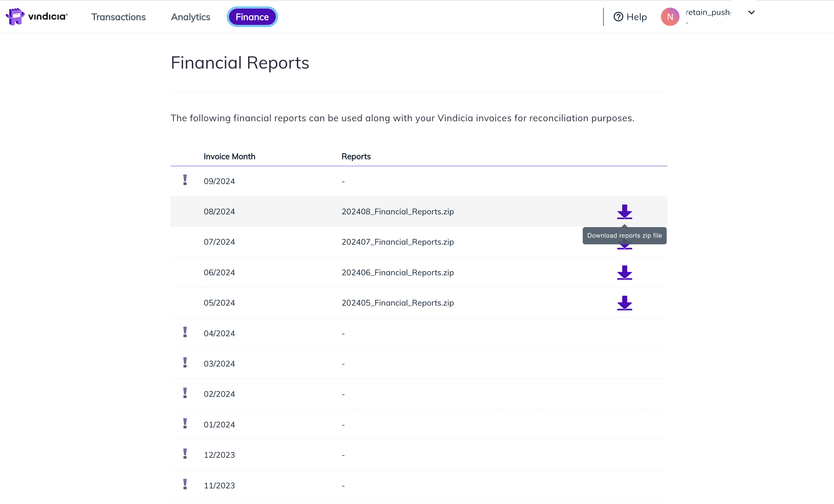Screen dimensions: 834x504
Task: Click the warning icon for 11/2023
Action: pos(185,484)
